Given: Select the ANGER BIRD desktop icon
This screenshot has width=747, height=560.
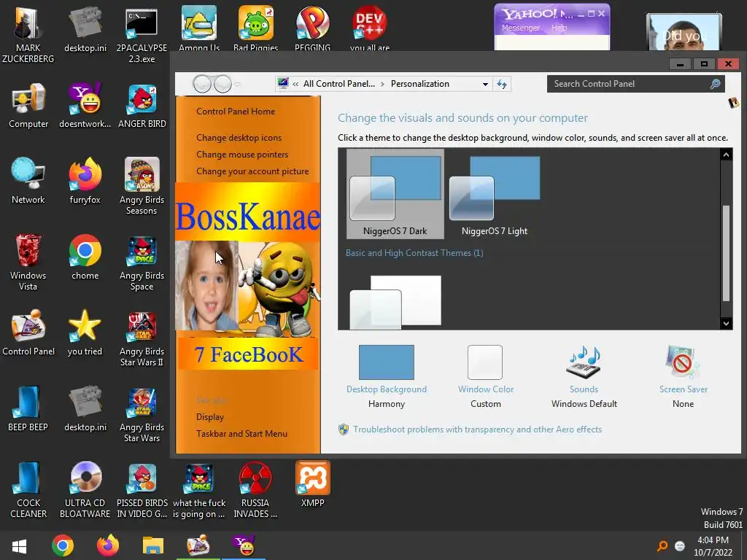Looking at the screenshot, I should click(x=142, y=106).
